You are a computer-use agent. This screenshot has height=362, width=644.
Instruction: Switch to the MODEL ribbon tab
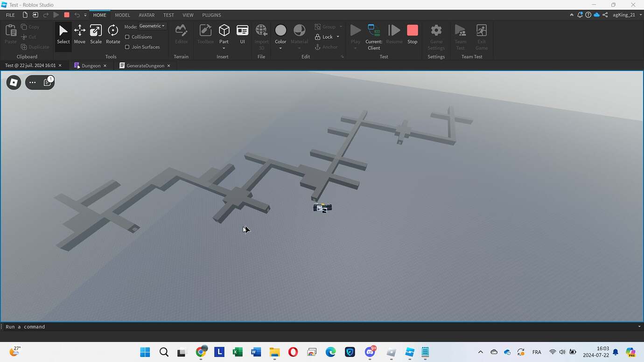point(122,14)
